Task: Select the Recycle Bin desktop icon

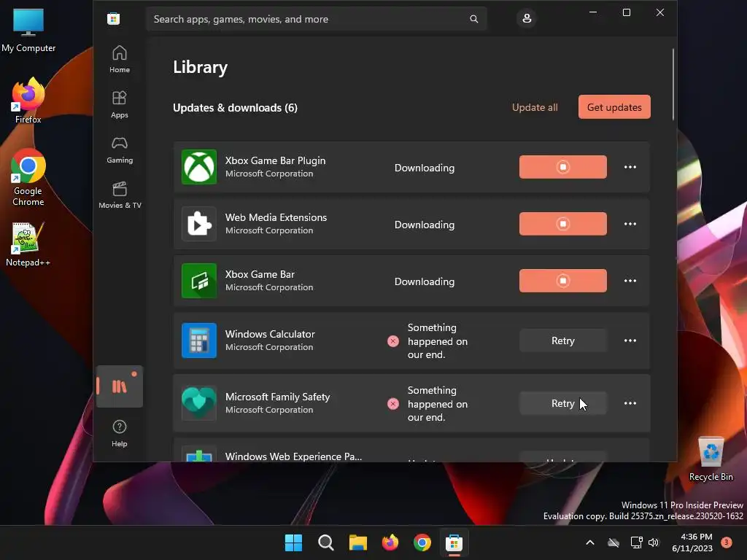Action: (x=711, y=459)
